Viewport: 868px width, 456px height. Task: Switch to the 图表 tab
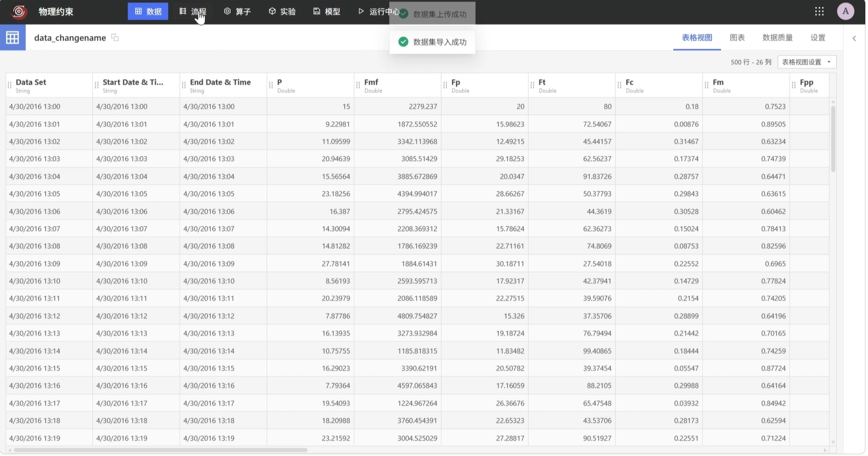coord(737,38)
